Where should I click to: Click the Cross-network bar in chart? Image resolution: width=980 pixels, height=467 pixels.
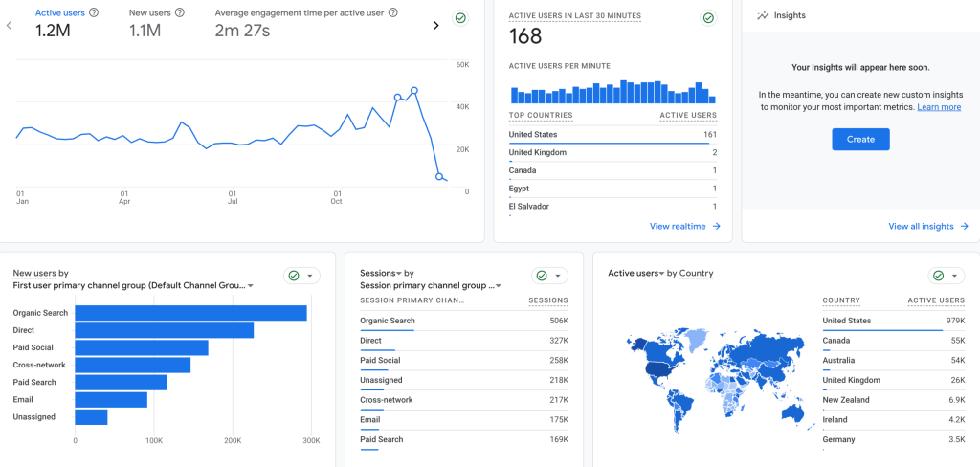pos(132,366)
